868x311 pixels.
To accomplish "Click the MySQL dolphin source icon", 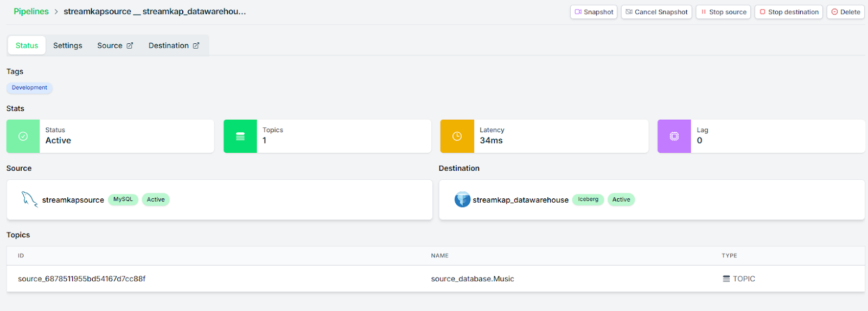I will coord(29,199).
